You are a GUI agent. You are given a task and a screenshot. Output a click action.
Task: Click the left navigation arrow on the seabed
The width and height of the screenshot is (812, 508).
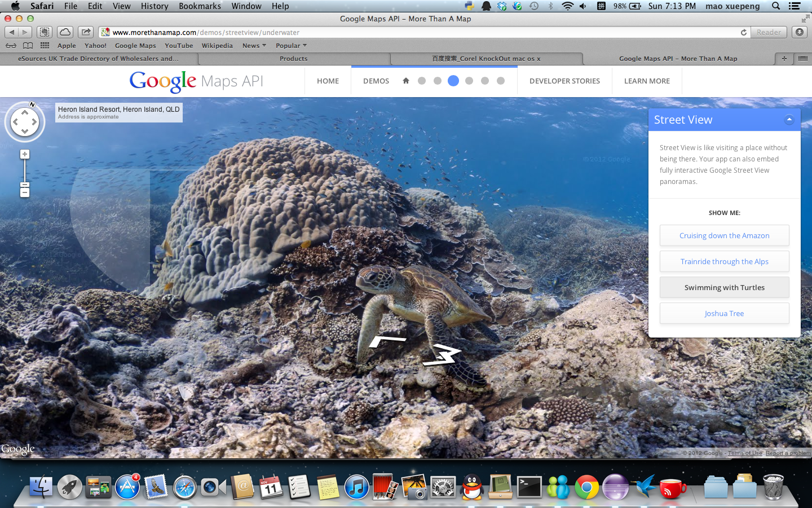pyautogui.click(x=387, y=341)
